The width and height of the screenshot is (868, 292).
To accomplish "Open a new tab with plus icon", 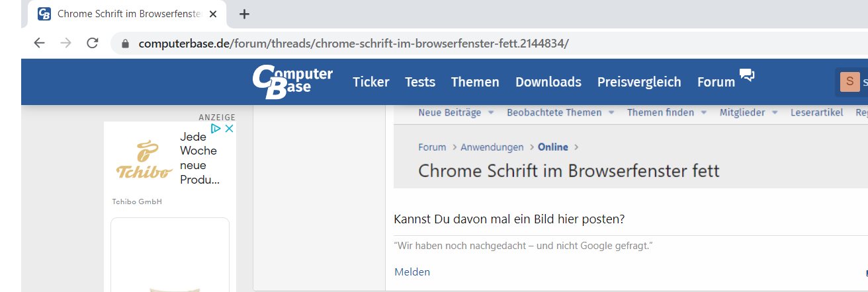I will click(244, 14).
